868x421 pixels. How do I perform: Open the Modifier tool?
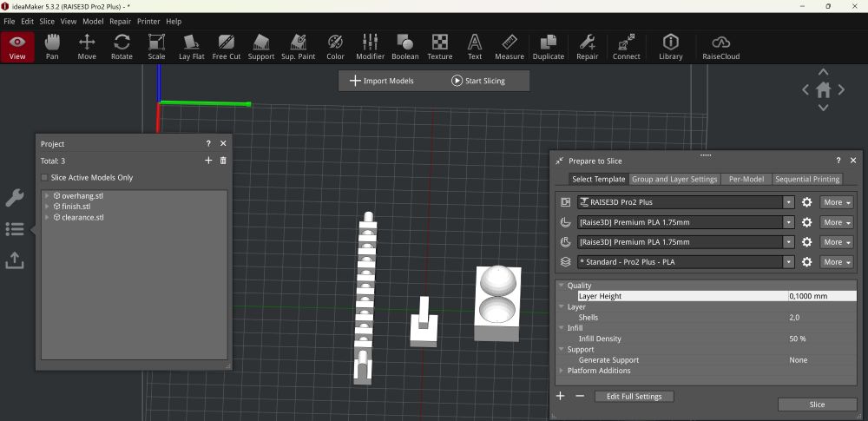coord(370,47)
